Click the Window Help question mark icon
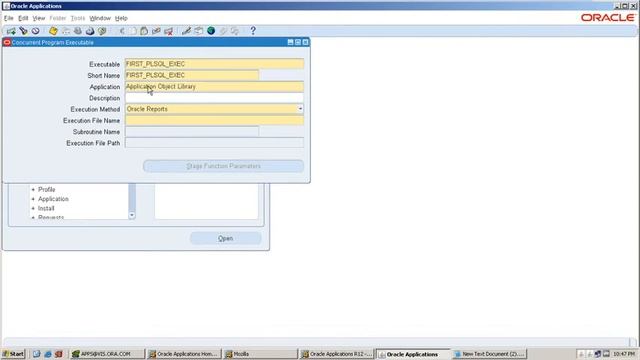640x360 pixels. tap(253, 31)
